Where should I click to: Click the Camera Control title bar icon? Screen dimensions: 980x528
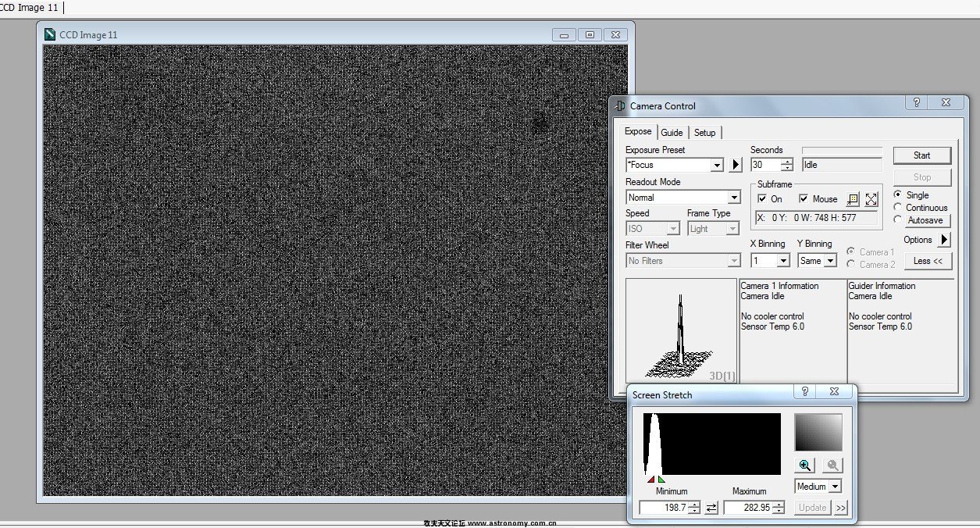(x=620, y=105)
